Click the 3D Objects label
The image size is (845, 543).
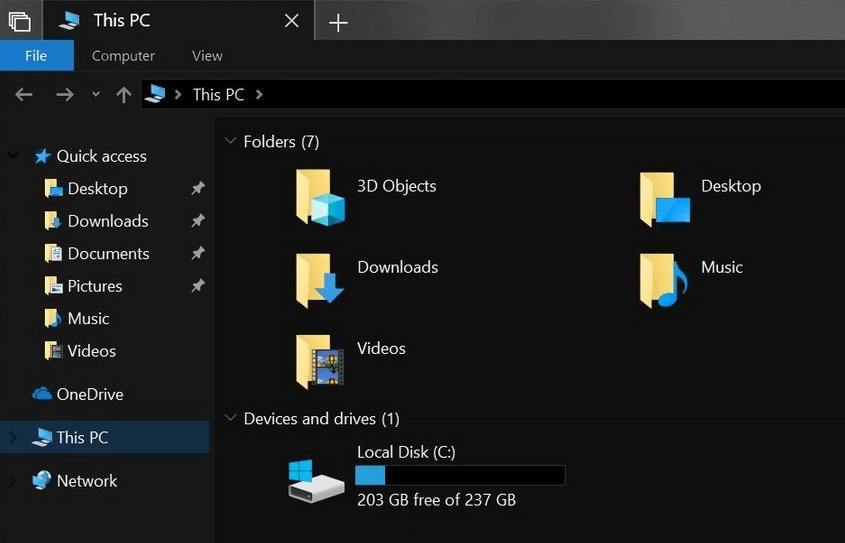(x=397, y=186)
